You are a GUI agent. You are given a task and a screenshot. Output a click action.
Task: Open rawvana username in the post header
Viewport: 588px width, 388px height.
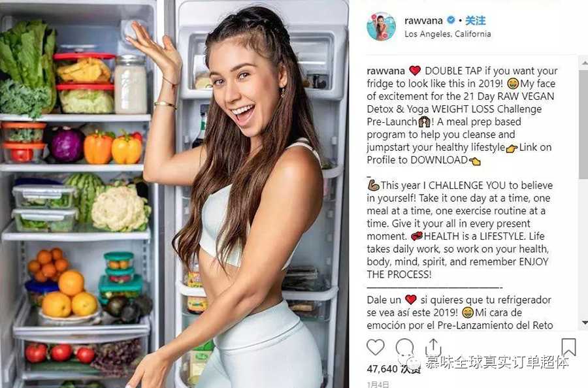tap(423, 21)
